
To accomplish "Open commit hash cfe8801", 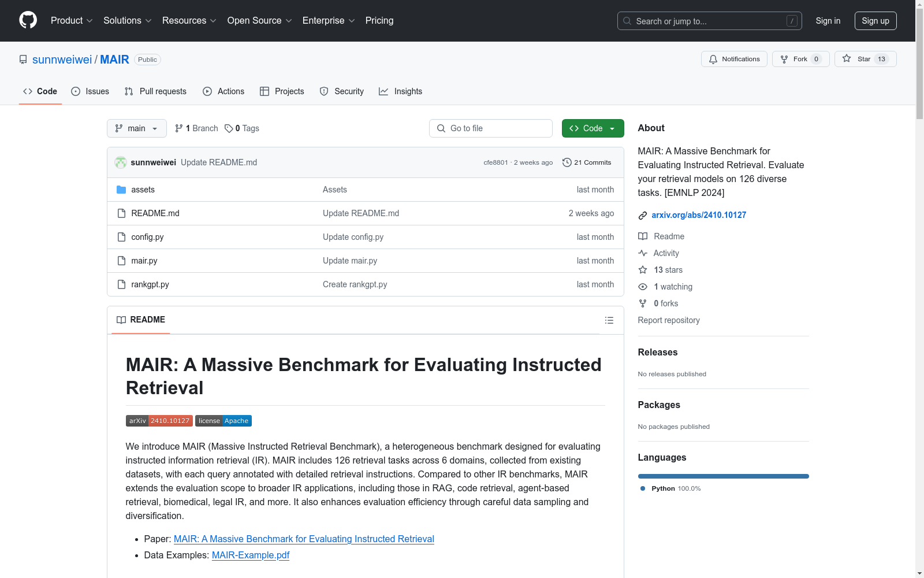I will 495,162.
